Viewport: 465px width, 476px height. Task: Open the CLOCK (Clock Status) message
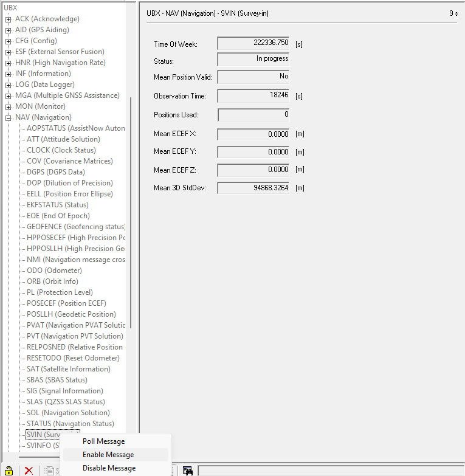point(61,150)
